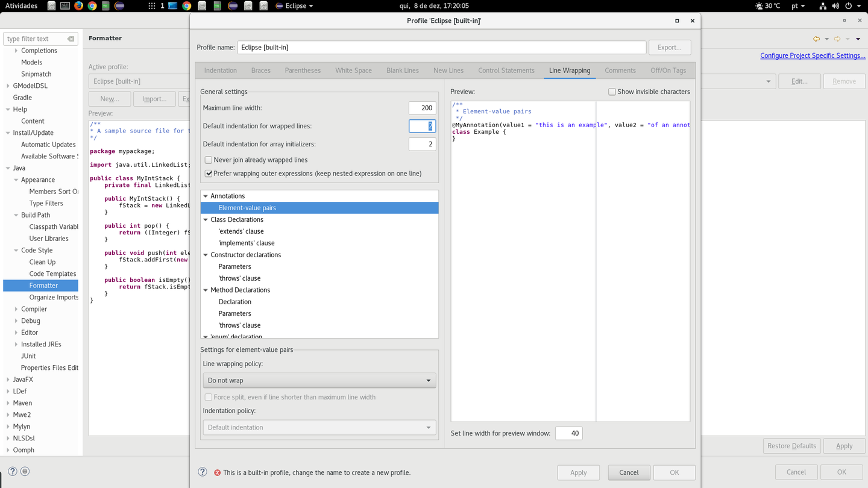Collapse the Install/Update tree node
The image size is (868, 488).
tap(8, 133)
